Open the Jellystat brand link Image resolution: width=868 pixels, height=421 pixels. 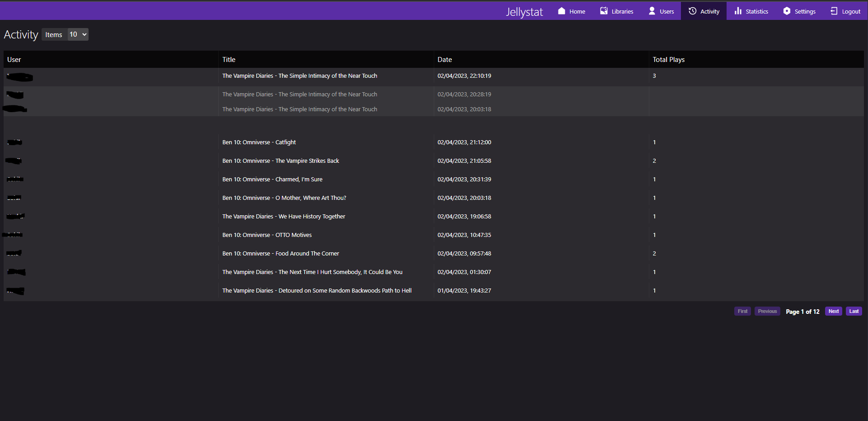coord(524,12)
